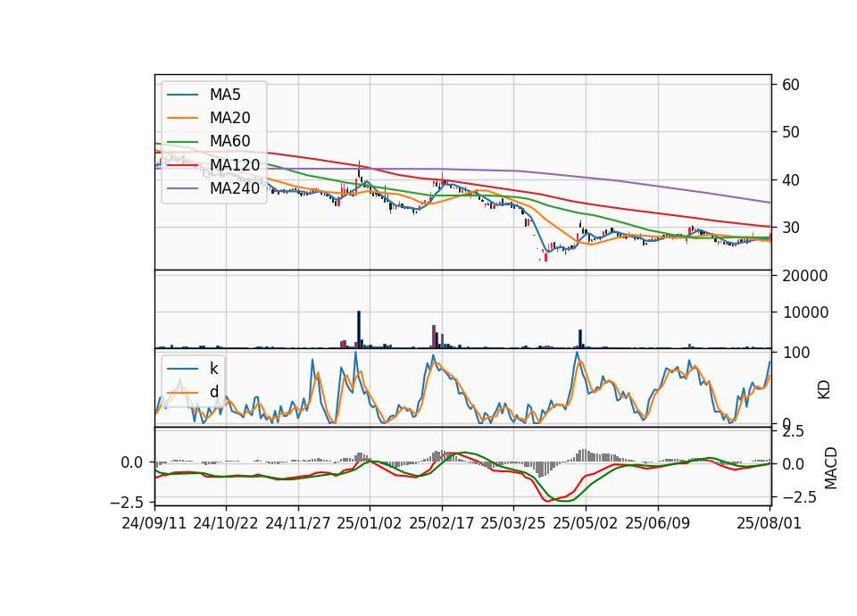Click the 25/03/25 date axis label
The height and width of the screenshot is (616, 857).
(x=513, y=524)
